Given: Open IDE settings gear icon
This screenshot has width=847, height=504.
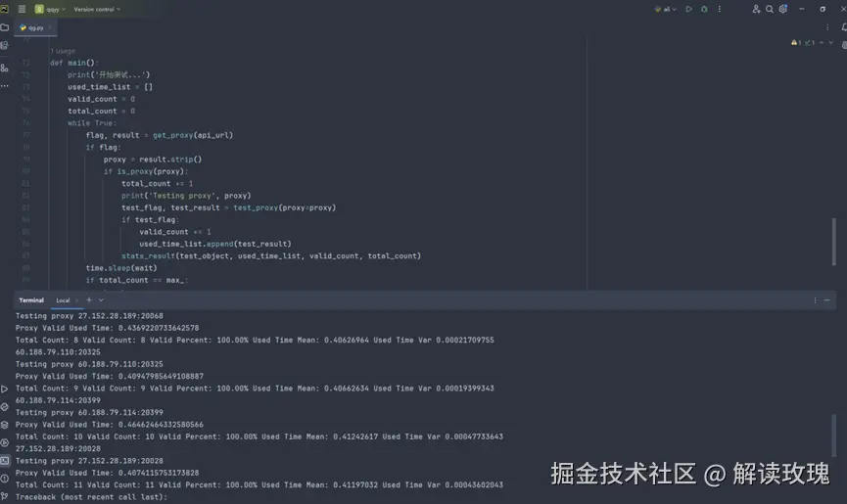Looking at the screenshot, I should (783, 9).
